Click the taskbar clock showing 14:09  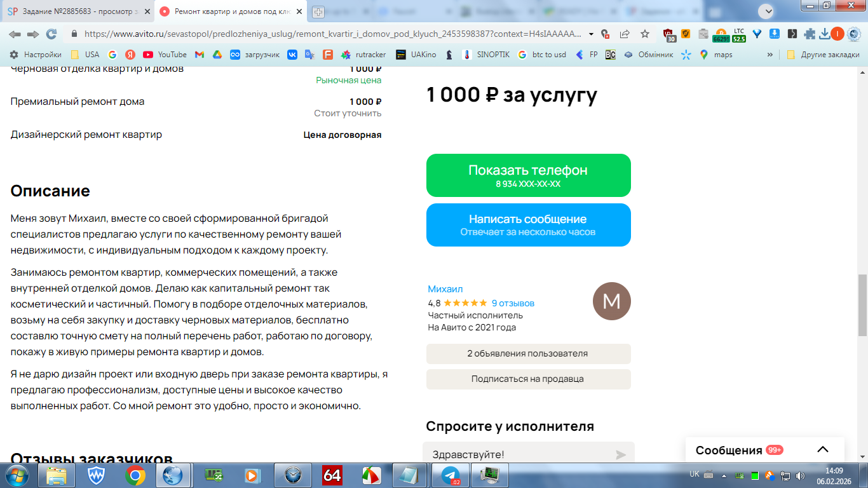[x=833, y=475]
